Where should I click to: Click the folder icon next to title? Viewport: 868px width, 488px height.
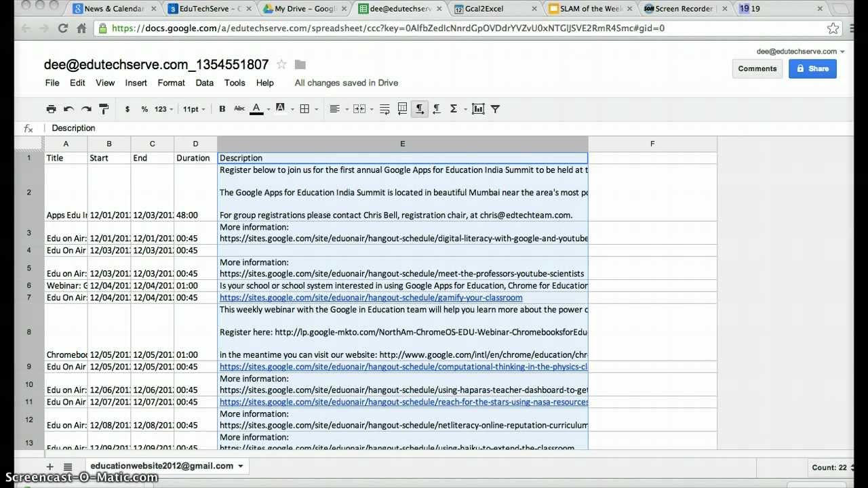click(300, 64)
